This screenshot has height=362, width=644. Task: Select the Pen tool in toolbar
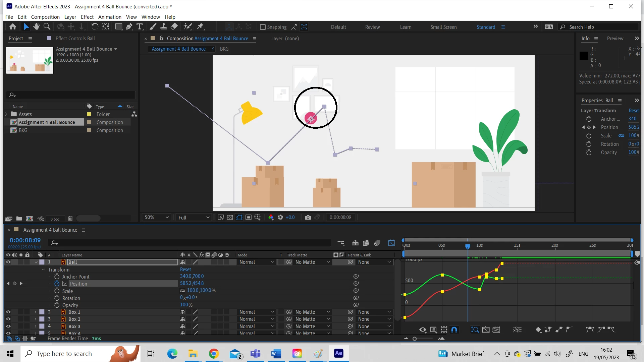pos(129,27)
